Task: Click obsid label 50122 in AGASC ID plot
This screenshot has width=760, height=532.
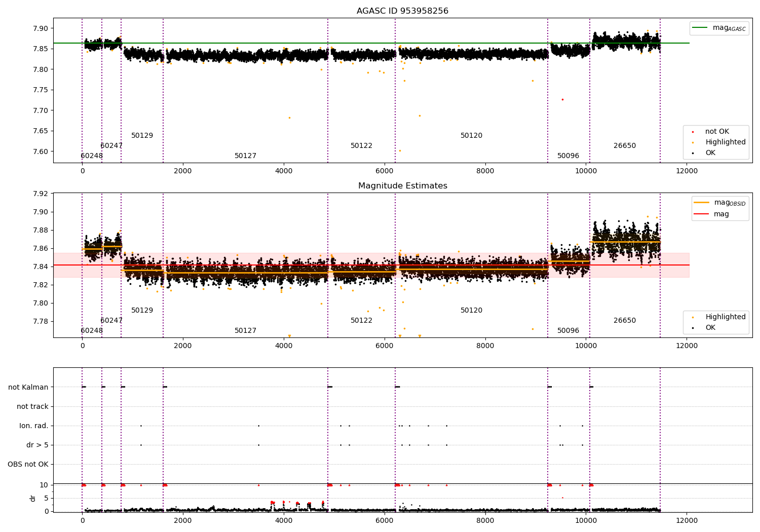Action: pos(362,146)
